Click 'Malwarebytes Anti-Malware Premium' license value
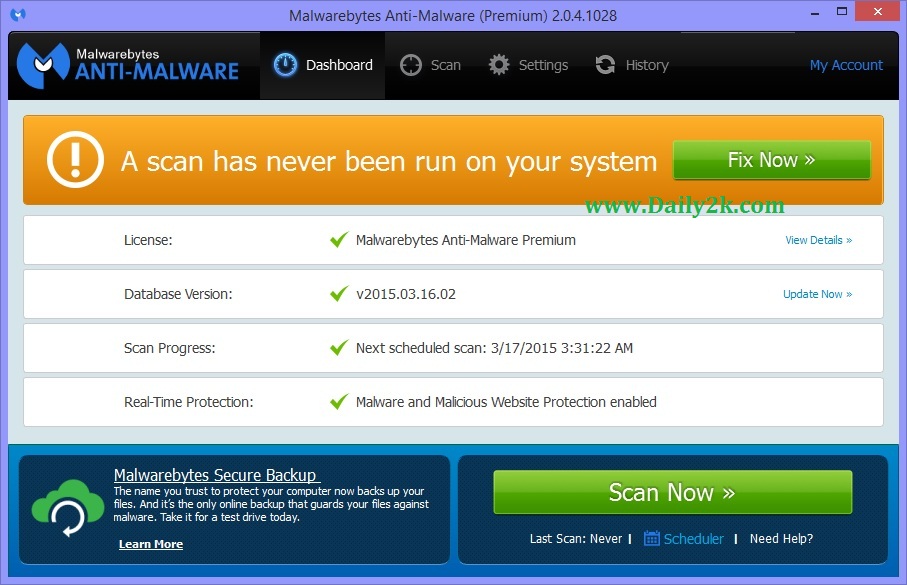The width and height of the screenshot is (907, 585). 466,240
